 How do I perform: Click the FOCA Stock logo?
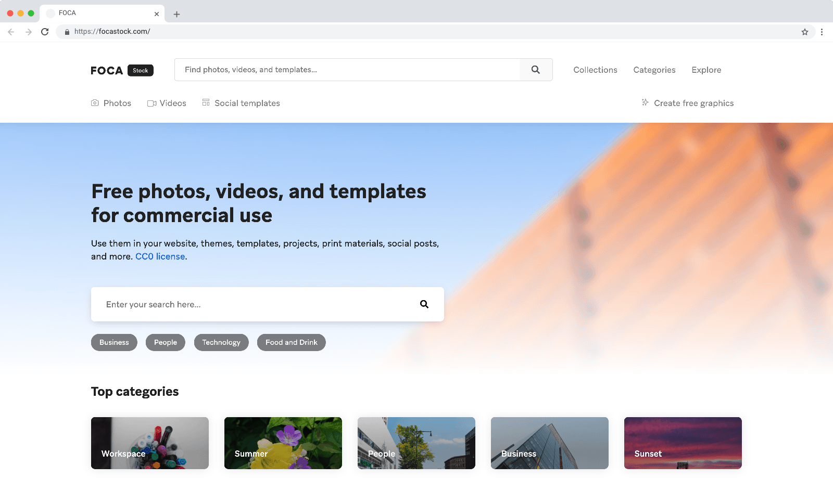tap(122, 70)
